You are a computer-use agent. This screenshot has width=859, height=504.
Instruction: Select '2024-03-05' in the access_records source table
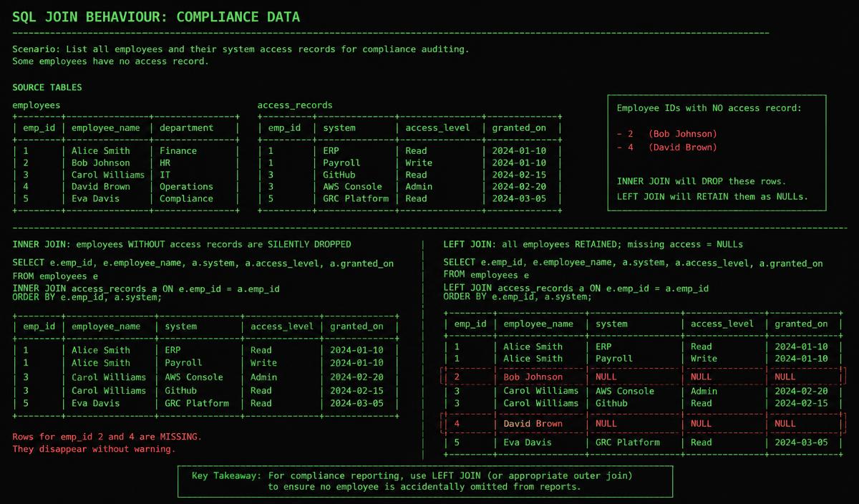pyautogui.click(x=518, y=199)
